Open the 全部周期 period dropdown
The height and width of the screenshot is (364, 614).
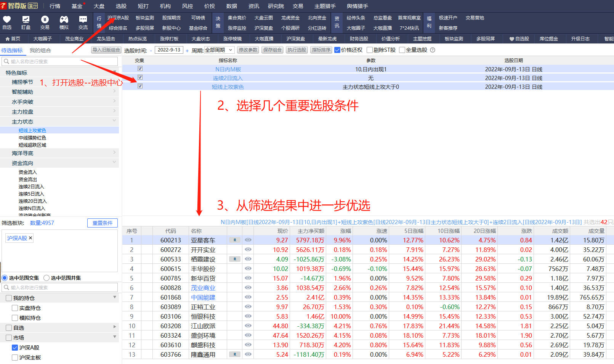[x=220, y=50]
